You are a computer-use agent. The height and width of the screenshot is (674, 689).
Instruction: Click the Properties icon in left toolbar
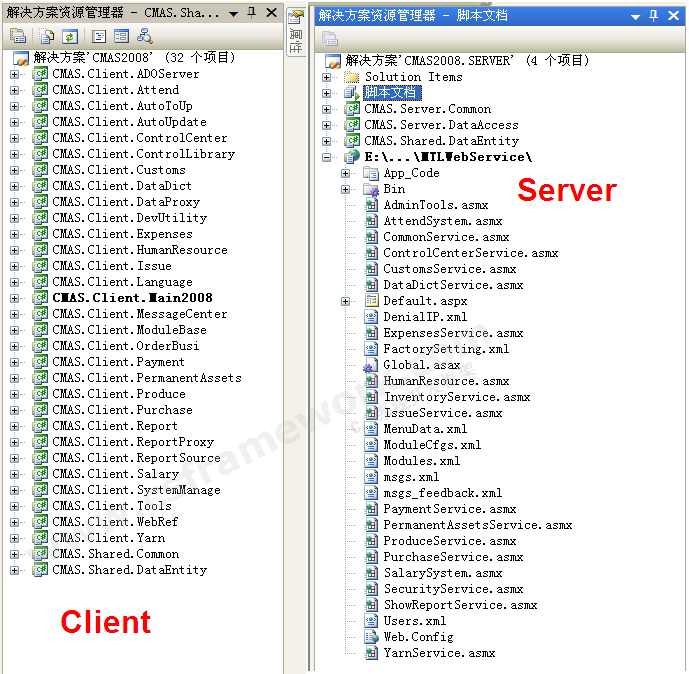tap(18, 36)
